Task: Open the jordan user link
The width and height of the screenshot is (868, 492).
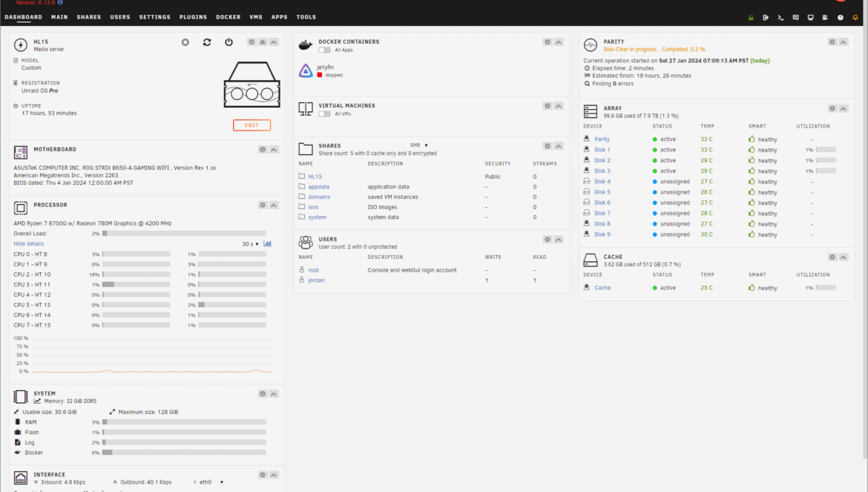Action: pos(316,281)
